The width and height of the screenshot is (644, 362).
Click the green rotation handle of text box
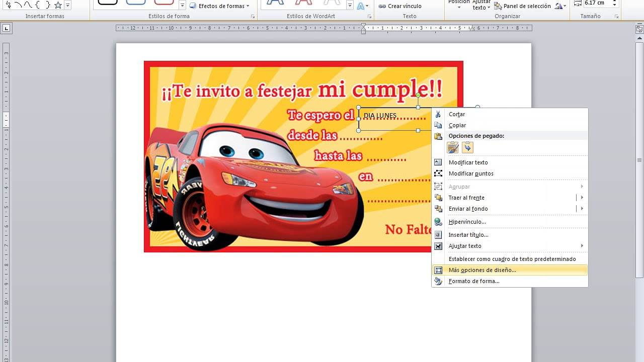tap(419, 95)
